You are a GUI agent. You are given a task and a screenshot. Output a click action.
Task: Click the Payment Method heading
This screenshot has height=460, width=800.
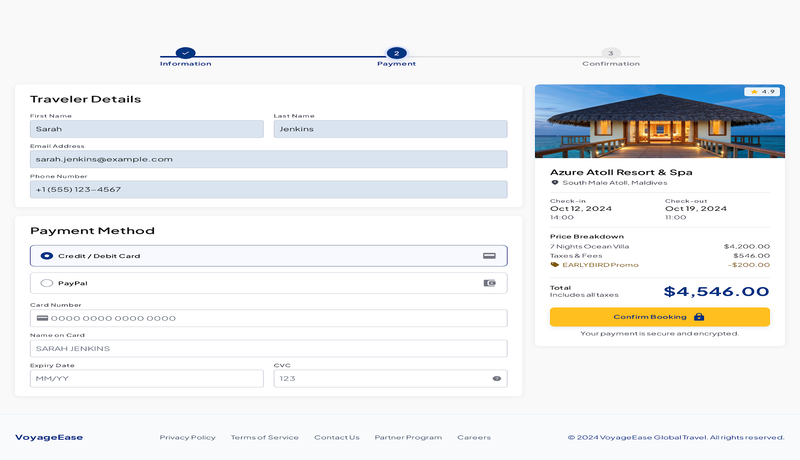click(x=92, y=231)
